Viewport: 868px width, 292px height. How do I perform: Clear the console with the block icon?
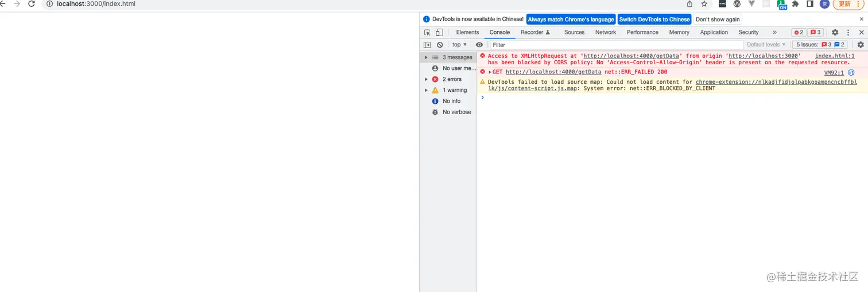440,45
